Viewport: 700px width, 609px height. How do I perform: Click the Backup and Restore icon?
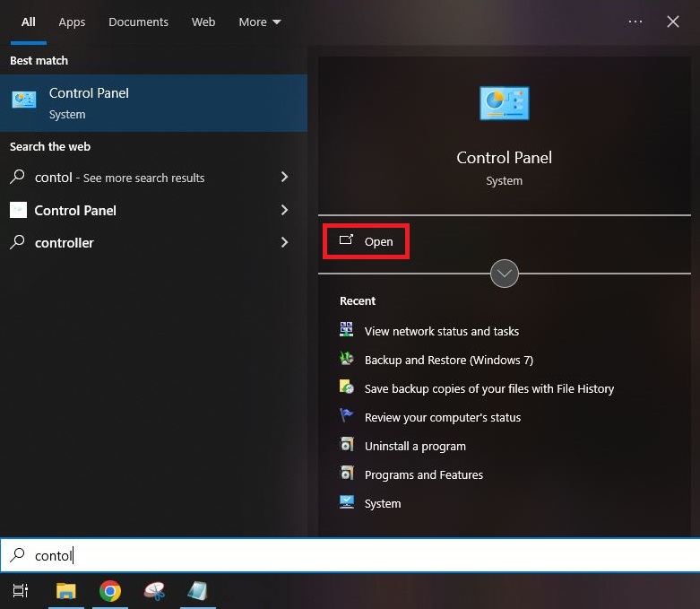(x=347, y=358)
